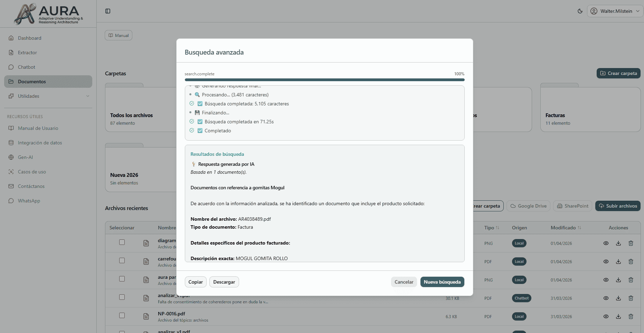
Task: Select the NP-0016.pdf row checkbox
Action: pyautogui.click(x=122, y=315)
